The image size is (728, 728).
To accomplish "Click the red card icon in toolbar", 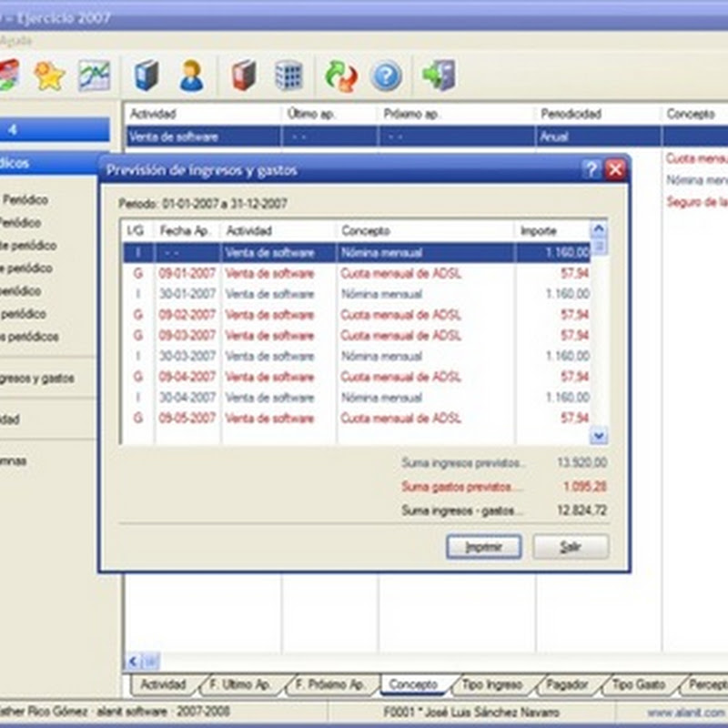I will (9, 76).
